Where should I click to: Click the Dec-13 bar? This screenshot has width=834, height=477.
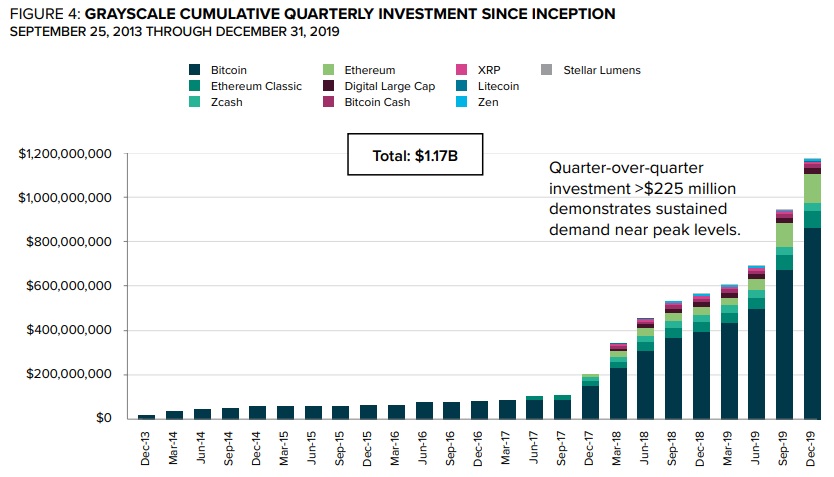tap(147, 416)
